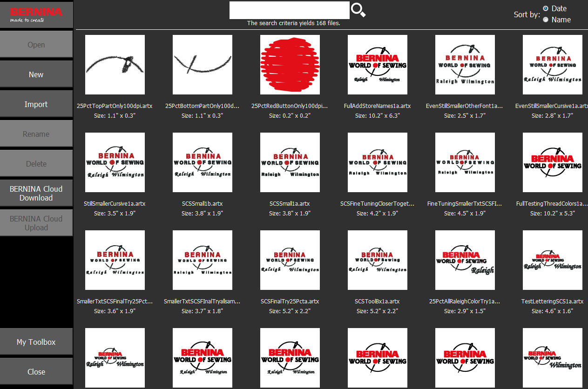Open My Toolbox
588x389 pixels.
click(36, 342)
